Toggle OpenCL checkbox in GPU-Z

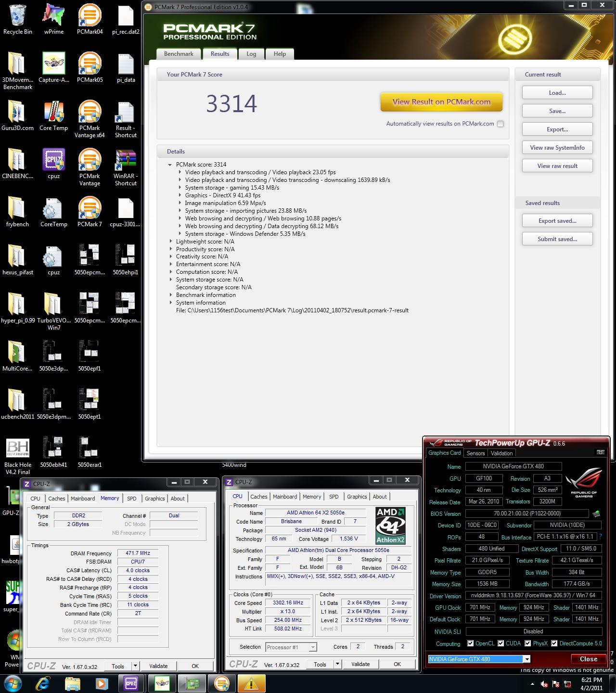470,643
